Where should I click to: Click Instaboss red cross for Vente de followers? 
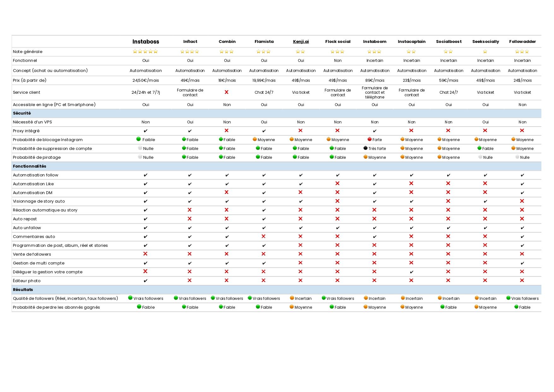(145, 254)
